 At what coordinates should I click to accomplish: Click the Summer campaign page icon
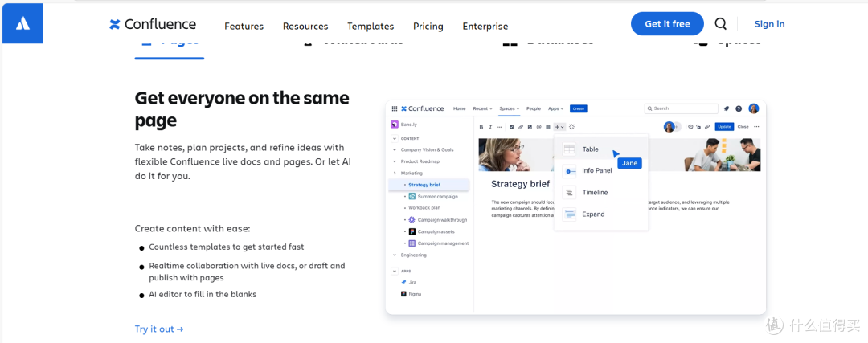point(411,196)
